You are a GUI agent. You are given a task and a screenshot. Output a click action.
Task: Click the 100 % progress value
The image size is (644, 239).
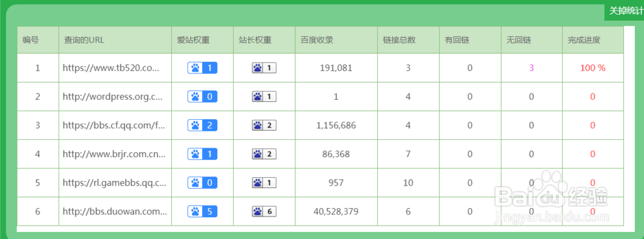pos(592,68)
